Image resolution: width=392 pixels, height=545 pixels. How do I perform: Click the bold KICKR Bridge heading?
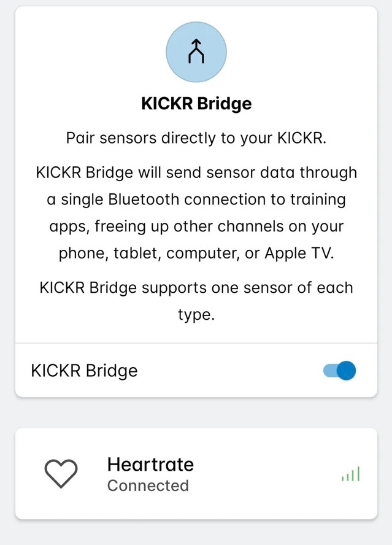pyautogui.click(x=196, y=103)
